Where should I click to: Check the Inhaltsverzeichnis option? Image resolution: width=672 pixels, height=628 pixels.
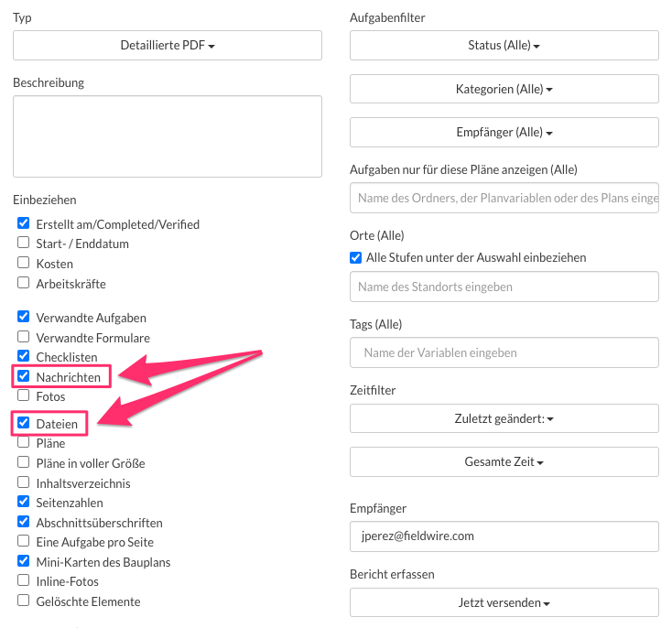pyautogui.click(x=24, y=482)
